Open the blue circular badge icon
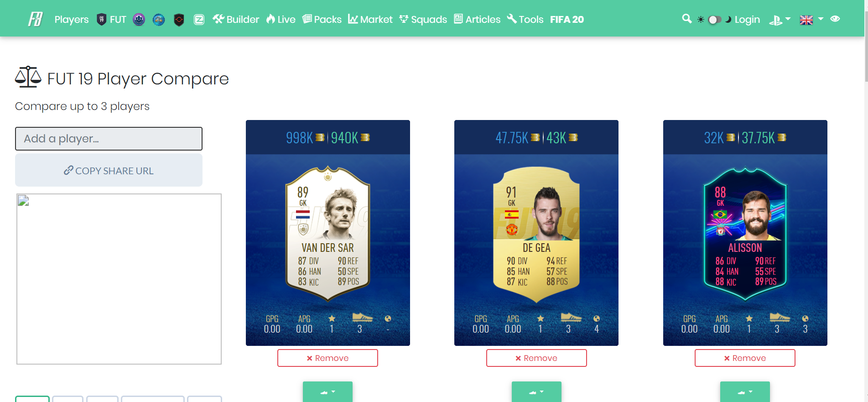The image size is (868, 402). pos(159,20)
